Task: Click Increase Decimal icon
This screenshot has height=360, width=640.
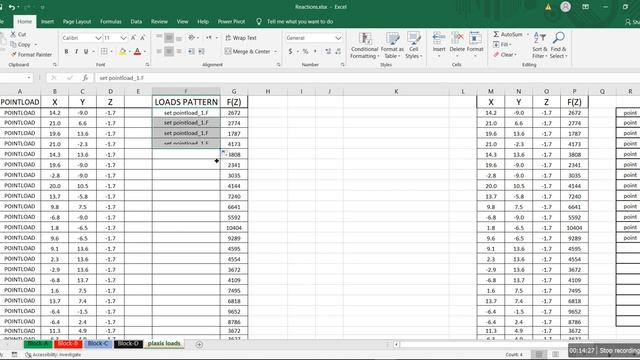Action: 328,51
